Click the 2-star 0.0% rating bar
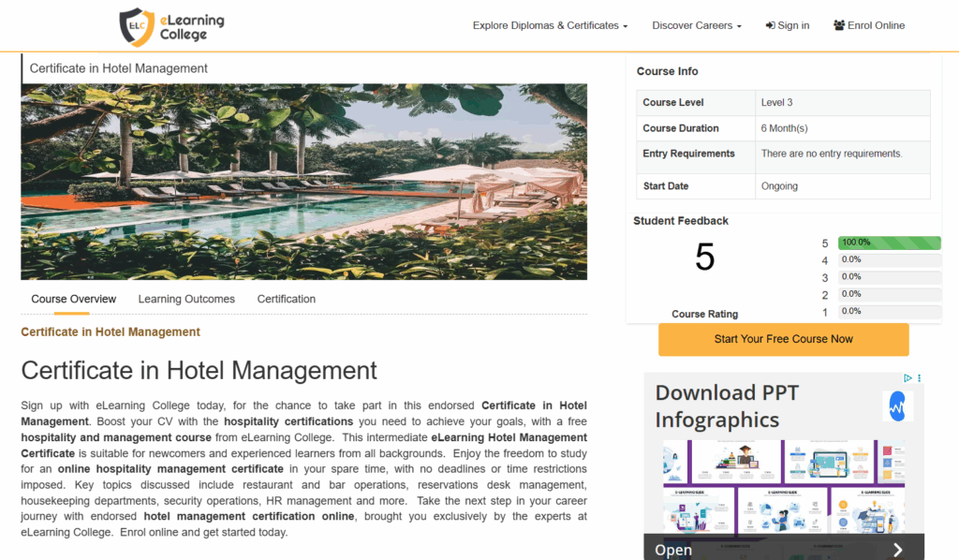This screenshot has height=560, width=959. (890, 294)
